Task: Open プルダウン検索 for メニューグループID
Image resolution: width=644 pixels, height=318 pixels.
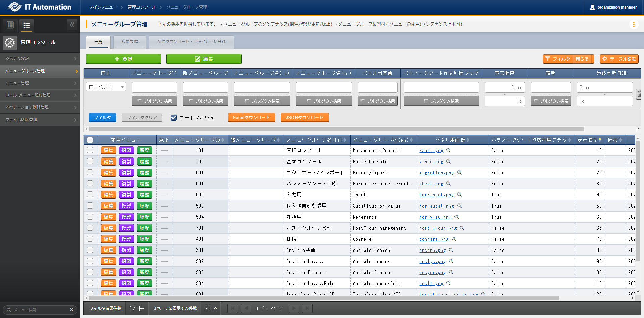Action: 155,101
